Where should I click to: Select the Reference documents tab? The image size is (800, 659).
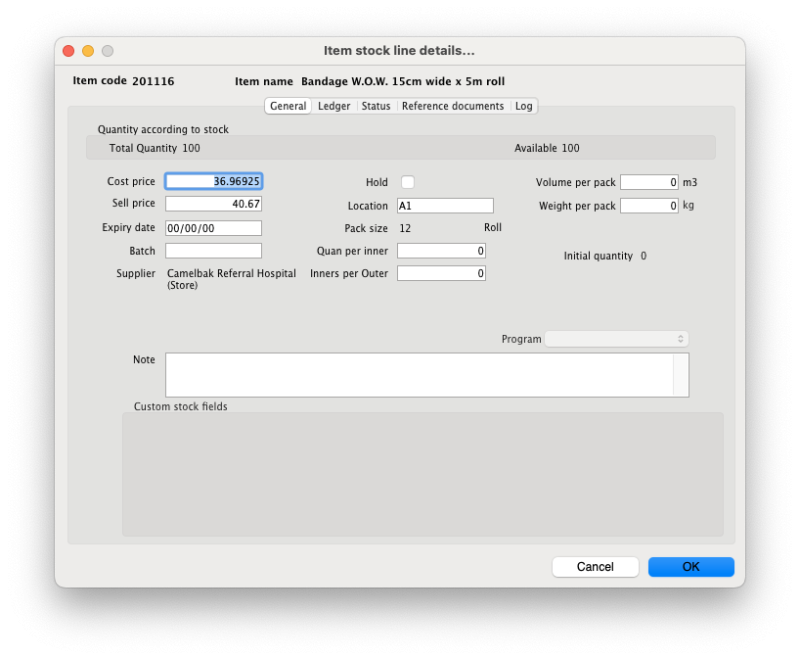point(452,106)
